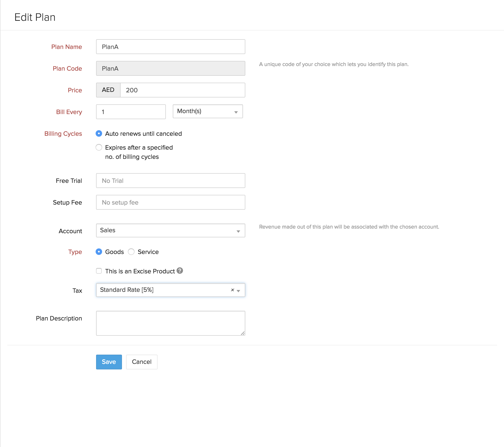Click the Free Trial input field

170,181
